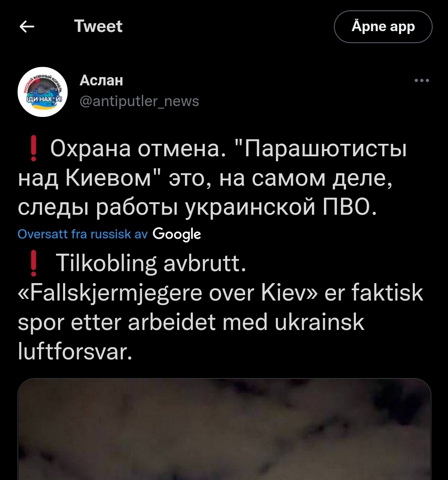Click red exclamation emoji before Tilkobling
Screen dimensions: 448x480
[x=34, y=263]
